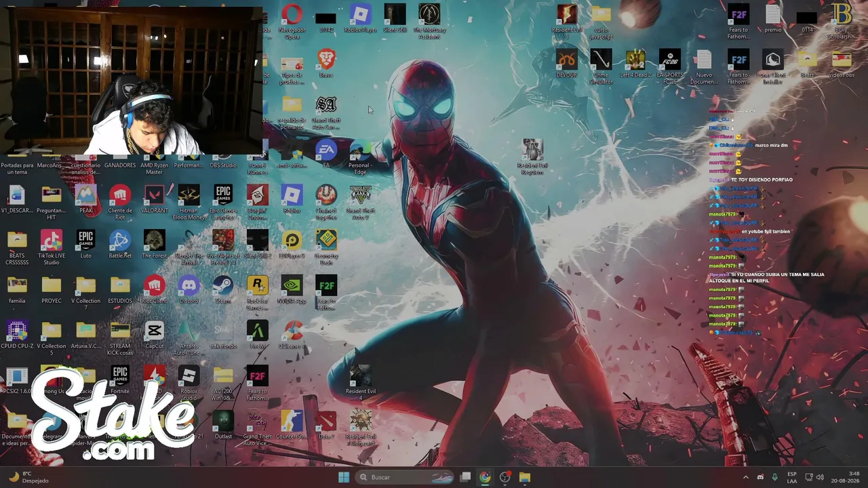Image resolution: width=868 pixels, height=488 pixels.
Task: Open the Epic Games Launcher shortcut
Action: [x=223, y=202]
